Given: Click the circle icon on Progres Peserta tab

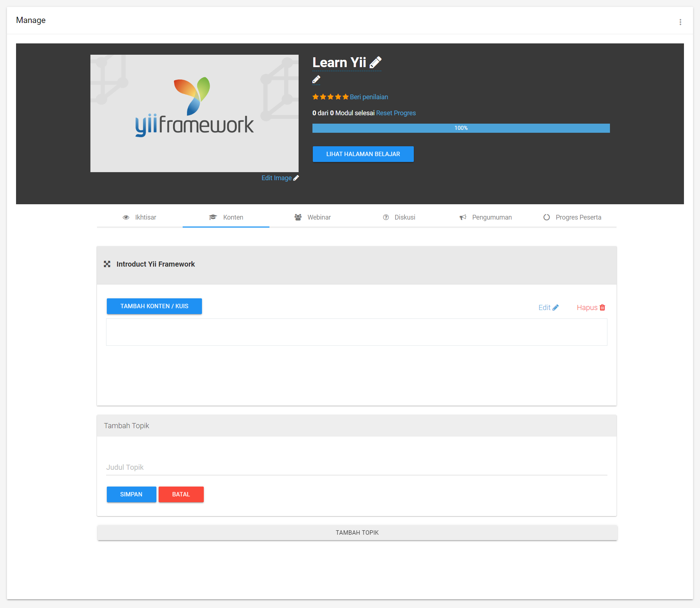Looking at the screenshot, I should (547, 217).
